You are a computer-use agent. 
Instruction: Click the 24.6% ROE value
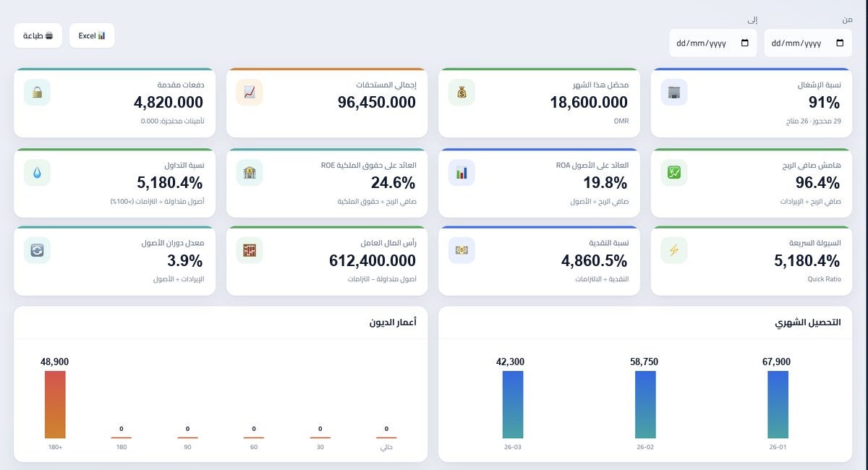pyautogui.click(x=393, y=182)
